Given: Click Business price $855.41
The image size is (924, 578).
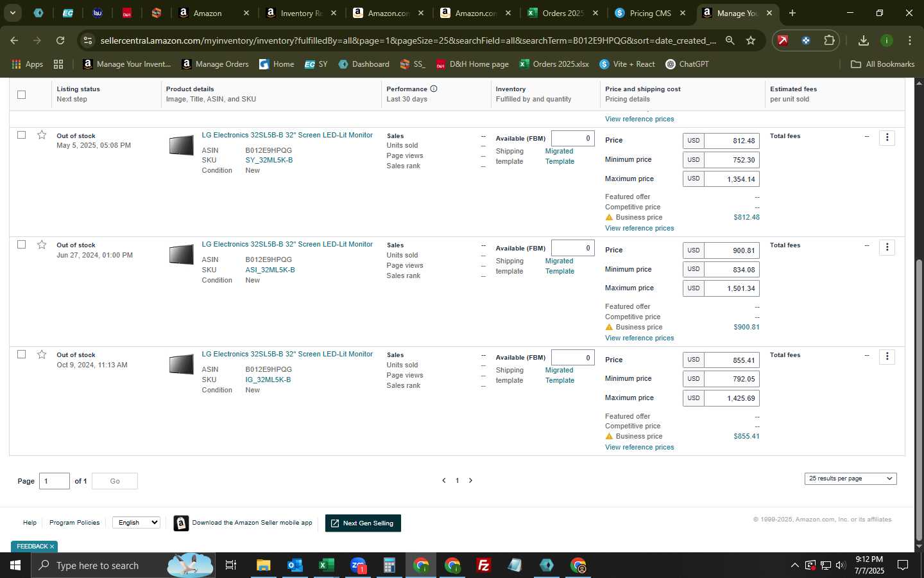Looking at the screenshot, I should 746,436.
